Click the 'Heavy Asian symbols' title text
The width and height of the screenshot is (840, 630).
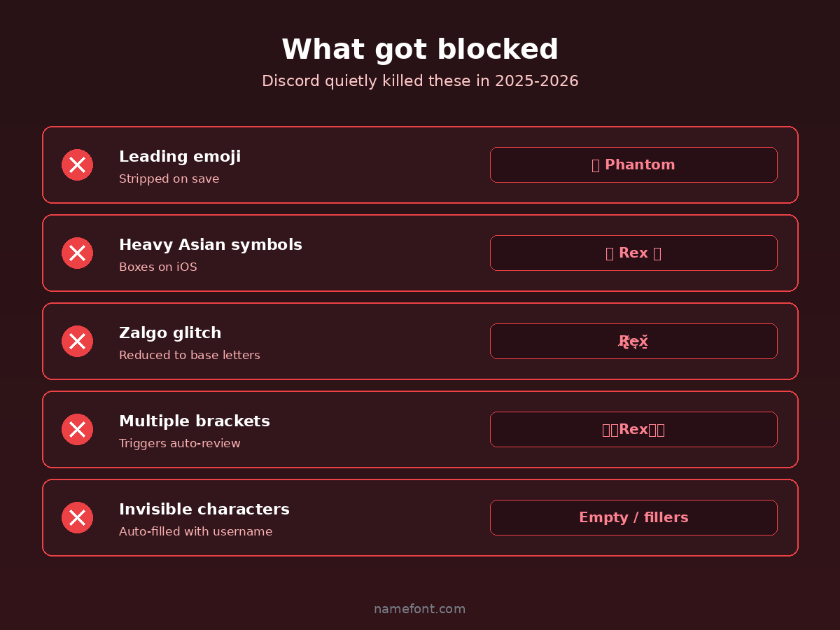click(x=211, y=245)
